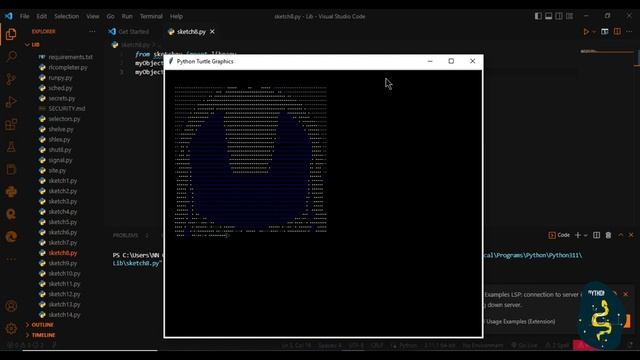Screen dimensions: 640x360
Task: Open terminal launch profile dropdown arrow
Action: pyautogui.click(x=585, y=236)
